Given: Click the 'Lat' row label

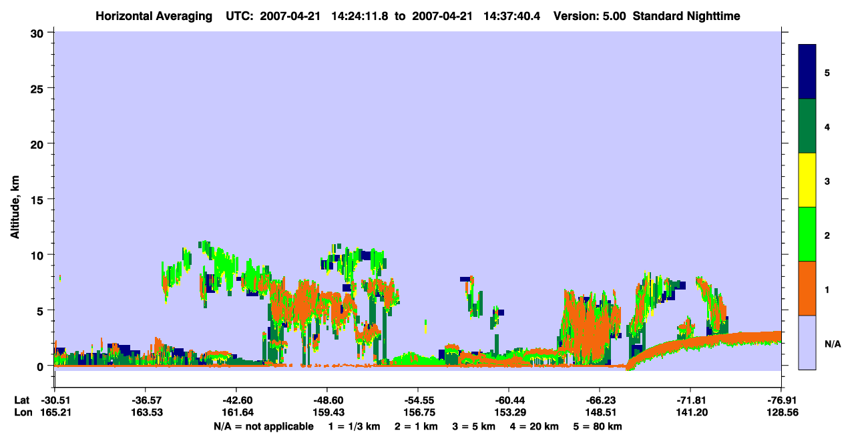Looking at the screenshot, I should tap(22, 400).
